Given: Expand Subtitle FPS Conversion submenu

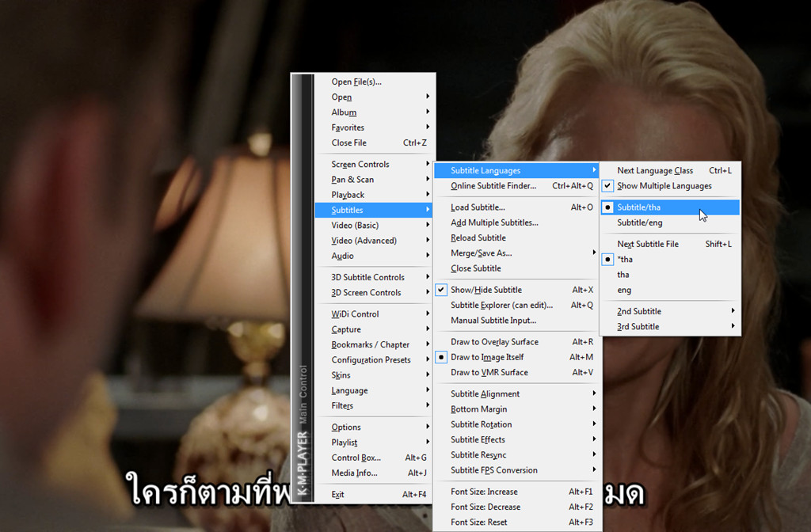Looking at the screenshot, I should click(516, 470).
